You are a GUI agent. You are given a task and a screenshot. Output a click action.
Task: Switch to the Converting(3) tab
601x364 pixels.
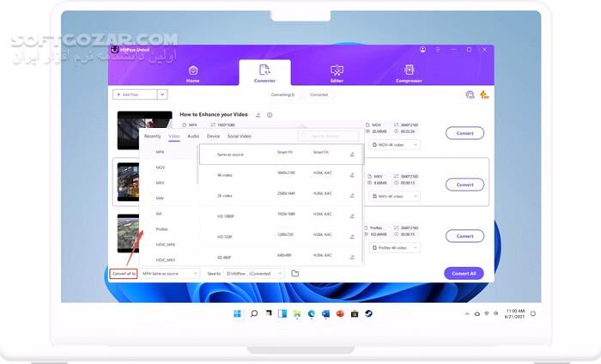click(282, 94)
